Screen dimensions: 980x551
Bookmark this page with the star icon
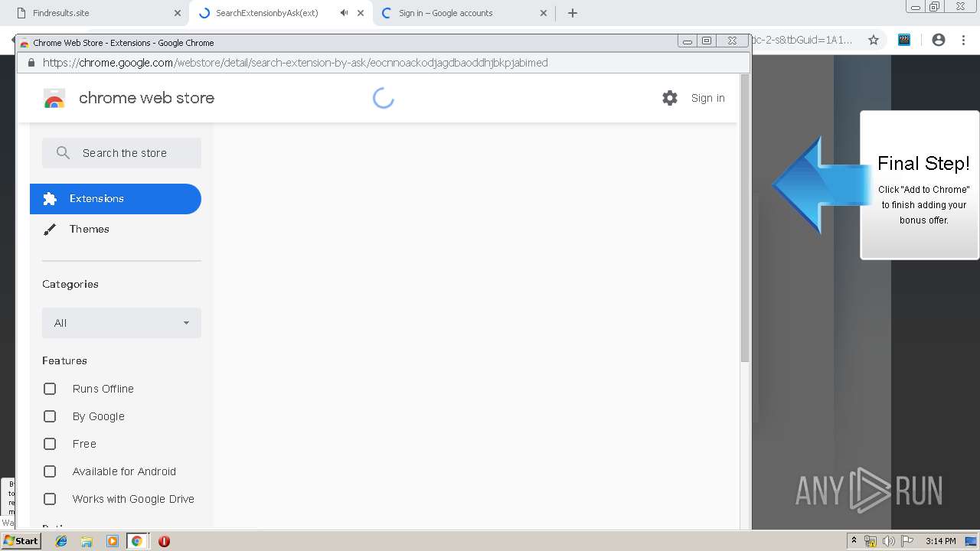874,40
